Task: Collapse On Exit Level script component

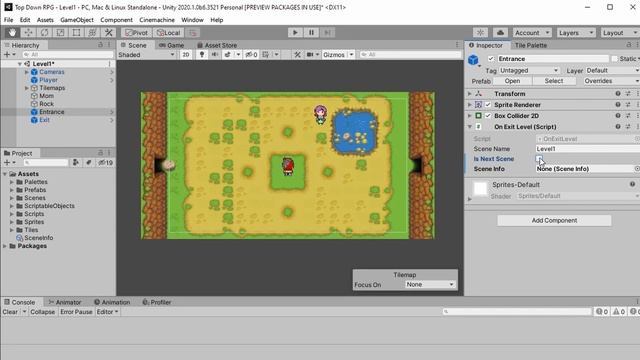Action: click(469, 127)
